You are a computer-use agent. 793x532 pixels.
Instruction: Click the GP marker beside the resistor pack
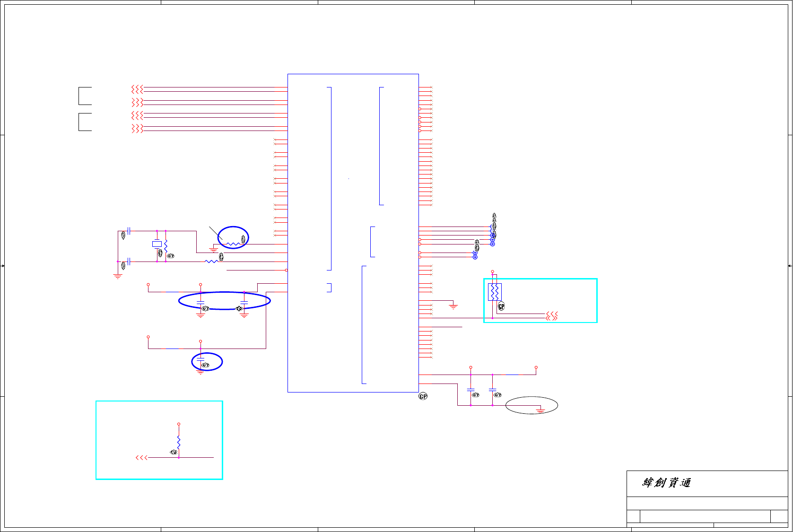(x=501, y=306)
